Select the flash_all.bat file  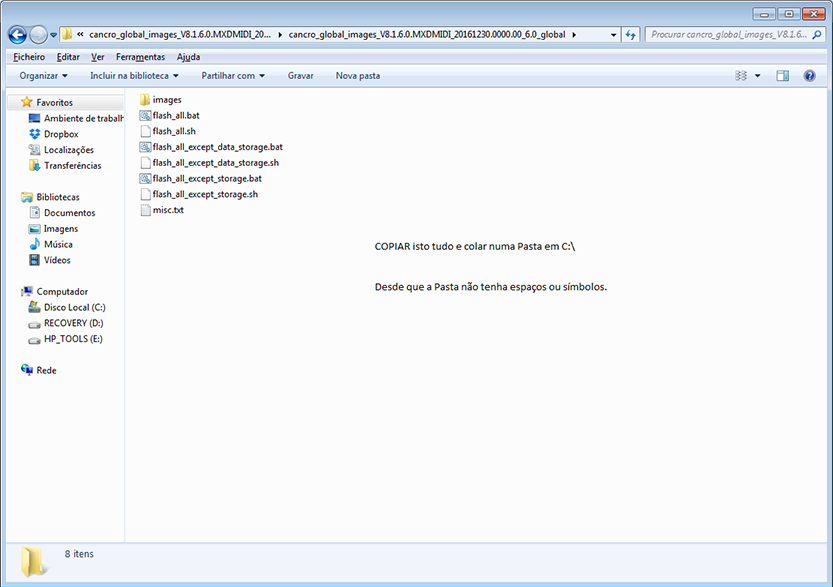[x=175, y=116]
